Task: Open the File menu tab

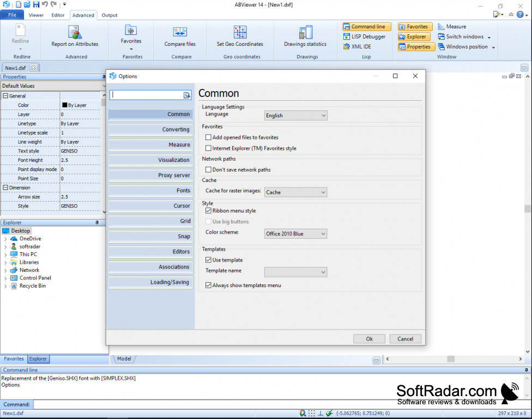Action: [x=12, y=15]
